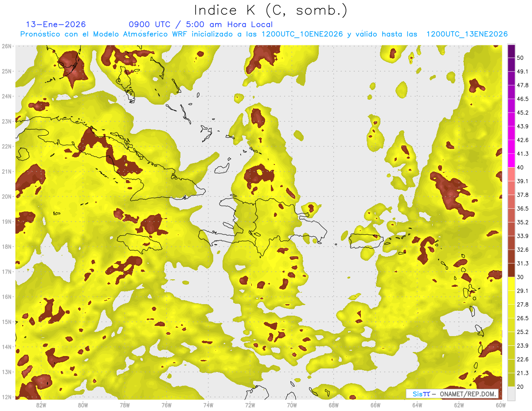The width and height of the screenshot is (532, 411).
Task: Click the '66W' longitude axis label
Action: coord(375,405)
